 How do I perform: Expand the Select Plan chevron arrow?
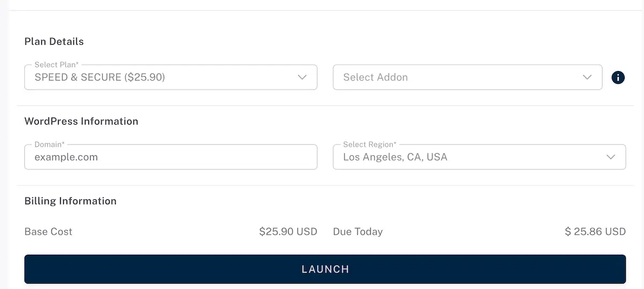pyautogui.click(x=302, y=77)
